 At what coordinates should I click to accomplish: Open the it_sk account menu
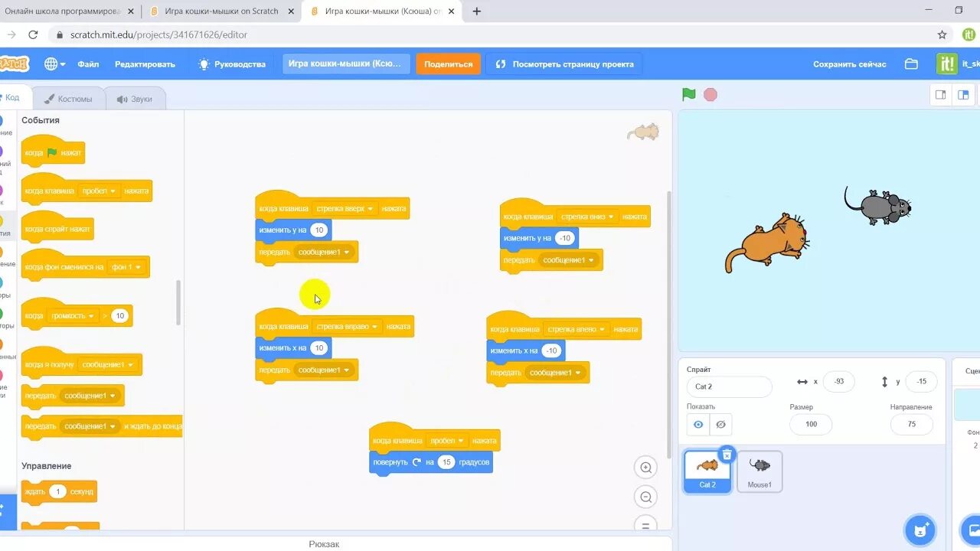click(x=959, y=64)
